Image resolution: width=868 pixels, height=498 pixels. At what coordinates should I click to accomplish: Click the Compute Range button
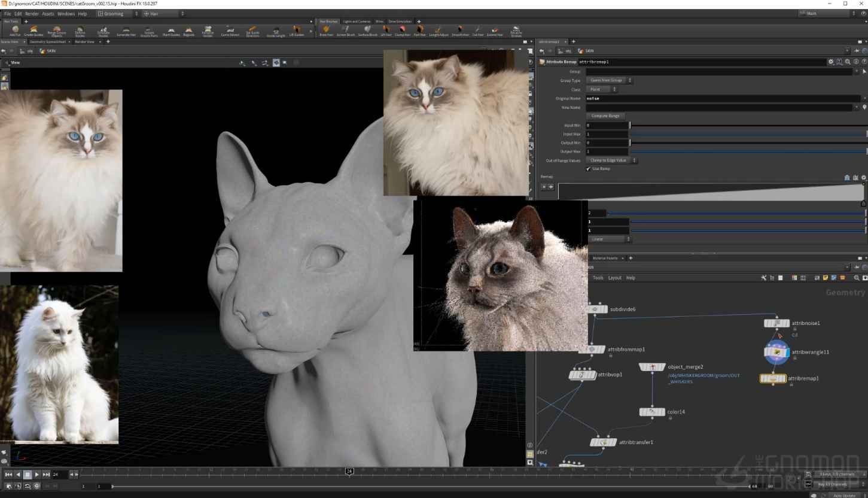point(605,116)
